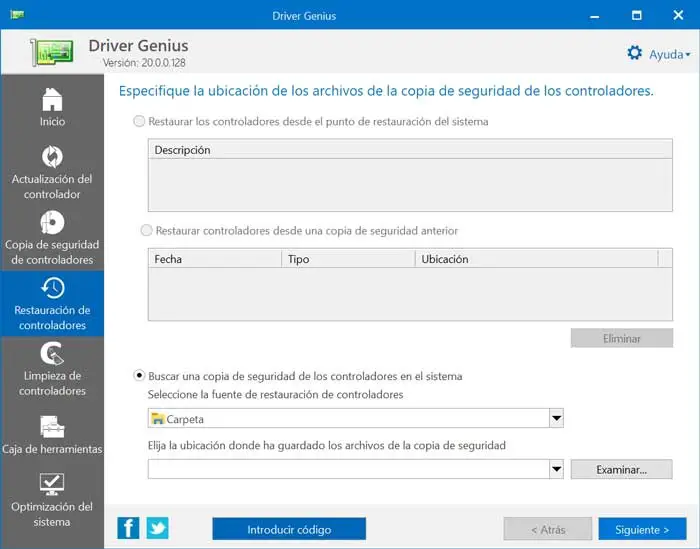Select search backup in system option
Viewport: 700px width, 549px height.
(x=139, y=375)
